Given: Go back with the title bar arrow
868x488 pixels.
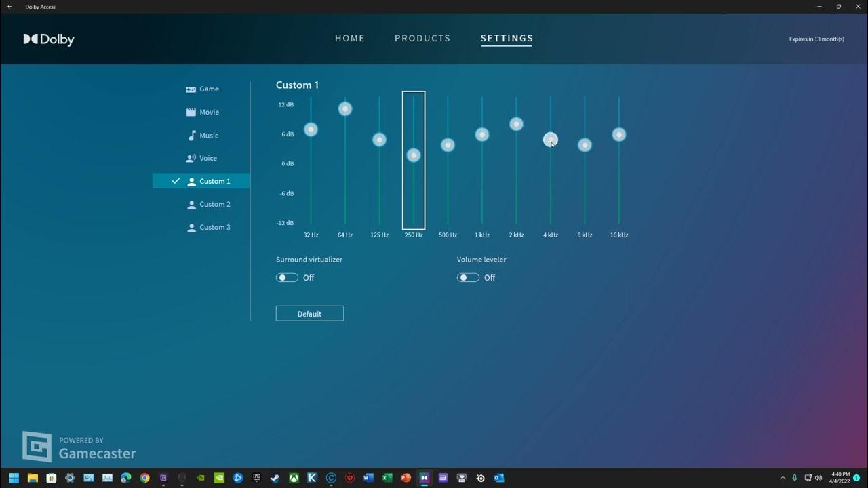Looking at the screenshot, I should (9, 7).
